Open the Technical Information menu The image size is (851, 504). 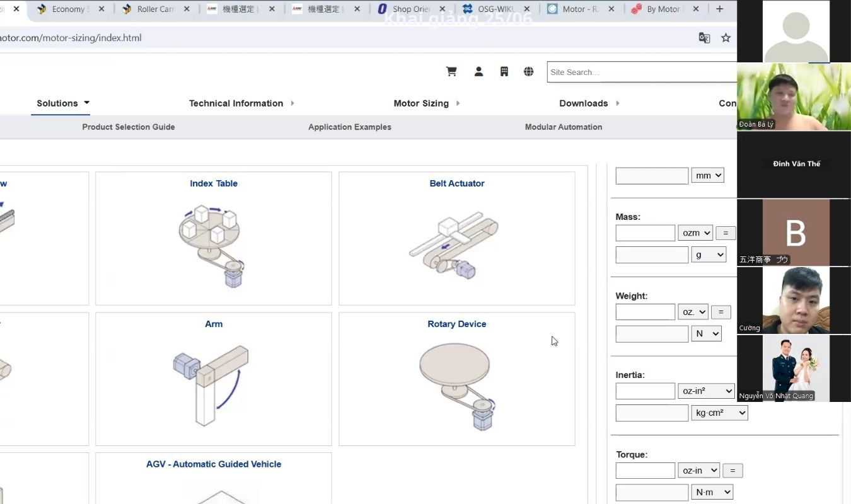point(241,103)
